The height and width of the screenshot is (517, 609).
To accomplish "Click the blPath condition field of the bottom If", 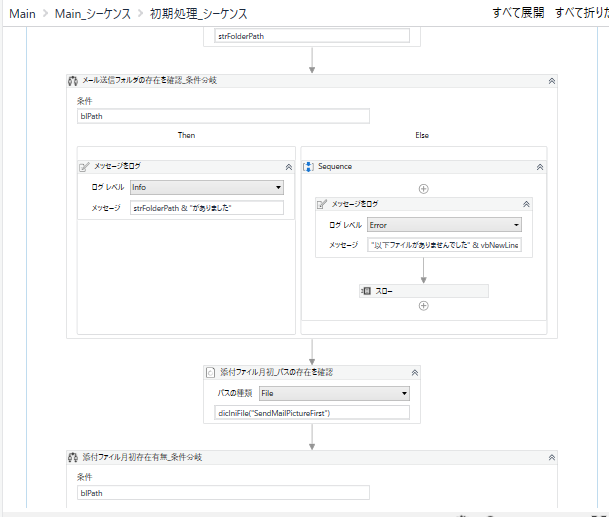I will coord(223,493).
